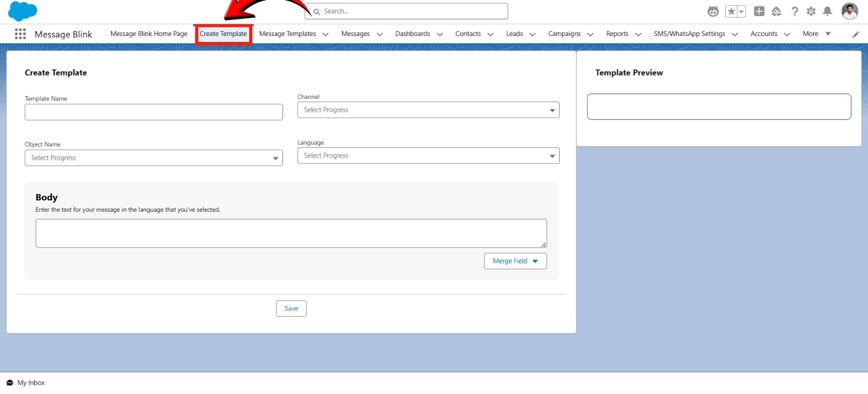This screenshot has width=868, height=394.
Task: Open the Contacts tab
Action: 468,34
